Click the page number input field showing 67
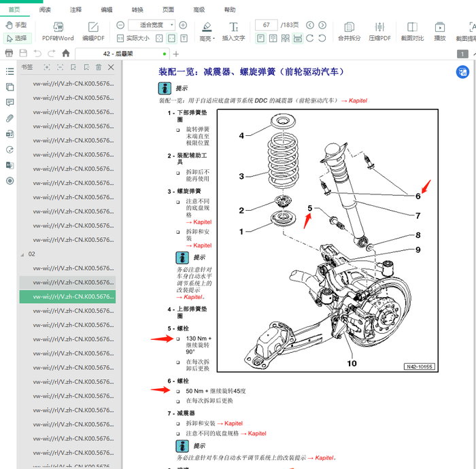476x469 pixels. point(266,25)
